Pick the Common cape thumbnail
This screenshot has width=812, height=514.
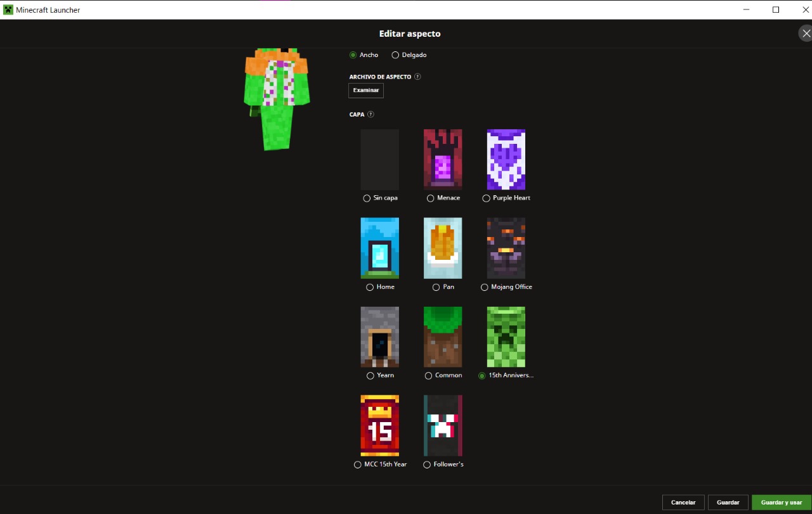tap(443, 337)
